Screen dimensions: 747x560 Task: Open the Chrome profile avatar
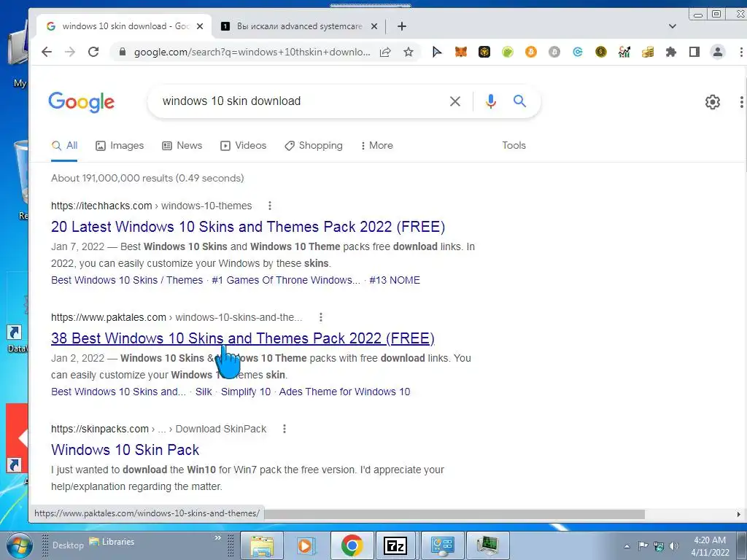pyautogui.click(x=718, y=52)
